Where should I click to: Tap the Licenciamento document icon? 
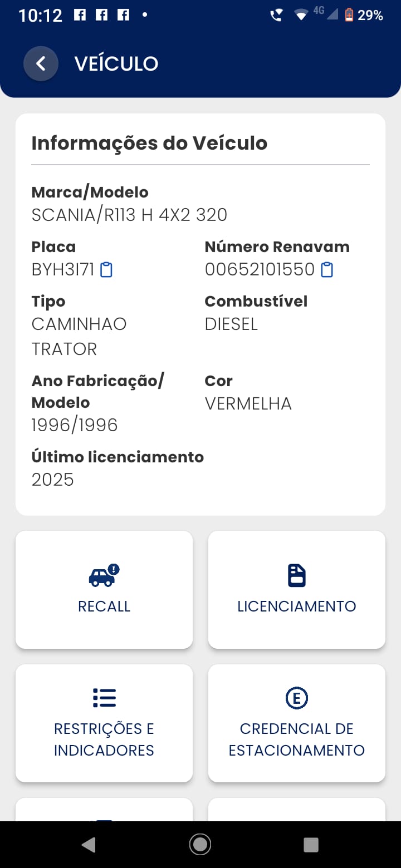297,575
